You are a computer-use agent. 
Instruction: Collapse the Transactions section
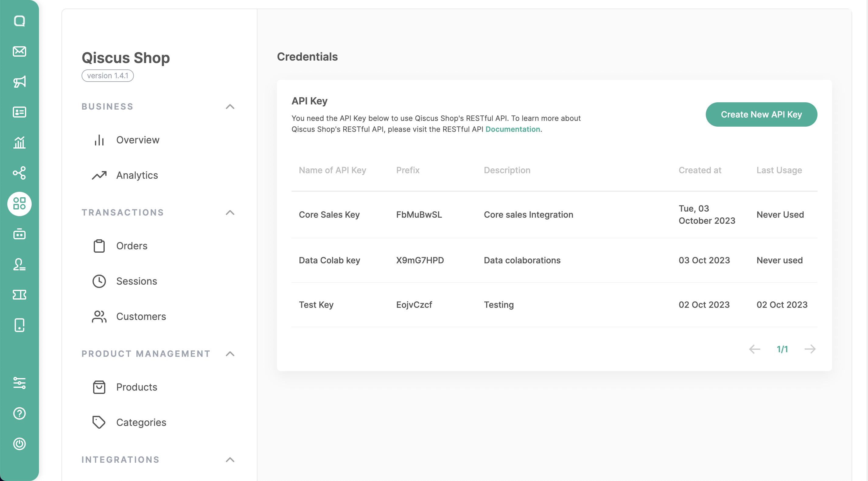coord(230,212)
